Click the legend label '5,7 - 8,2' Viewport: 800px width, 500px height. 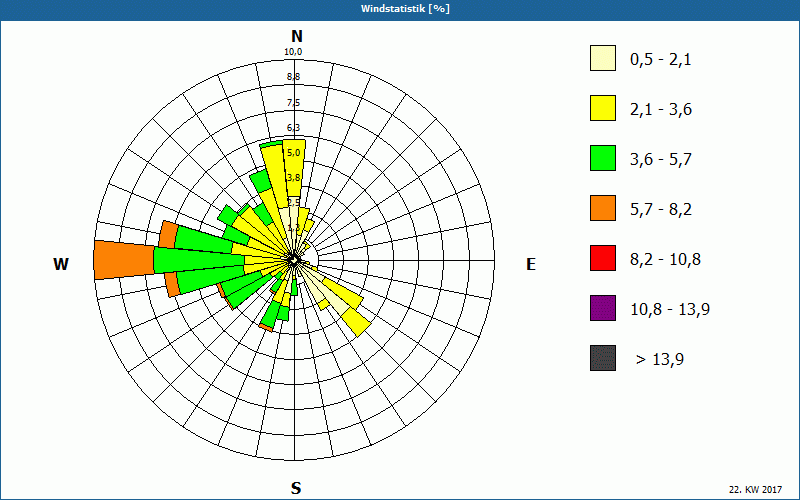click(661, 210)
